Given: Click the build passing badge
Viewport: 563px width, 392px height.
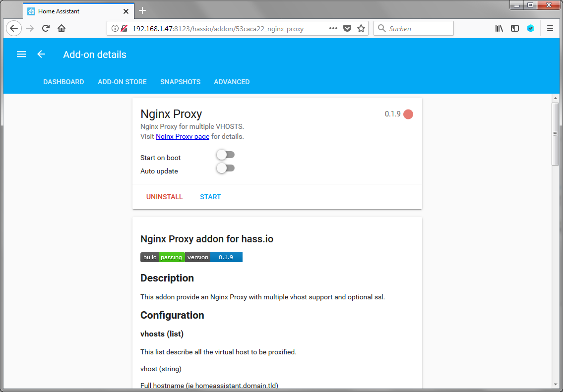Looking at the screenshot, I should (x=162, y=257).
